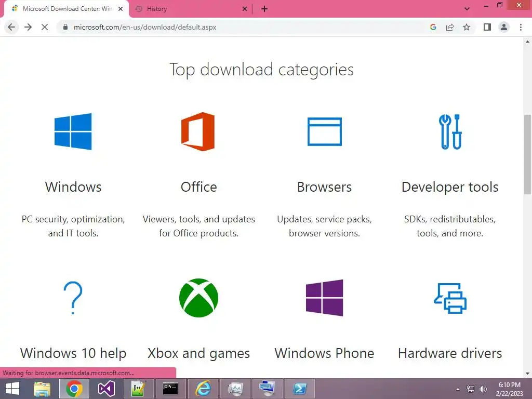Open the Hardware drivers printer icon
This screenshot has height=399, width=532.
[x=450, y=298]
